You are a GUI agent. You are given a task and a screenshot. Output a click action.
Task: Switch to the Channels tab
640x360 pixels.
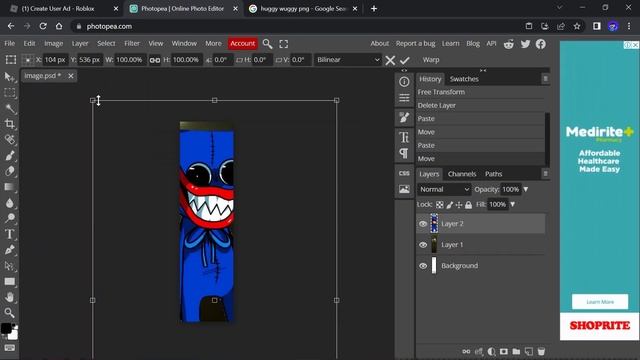(x=462, y=174)
